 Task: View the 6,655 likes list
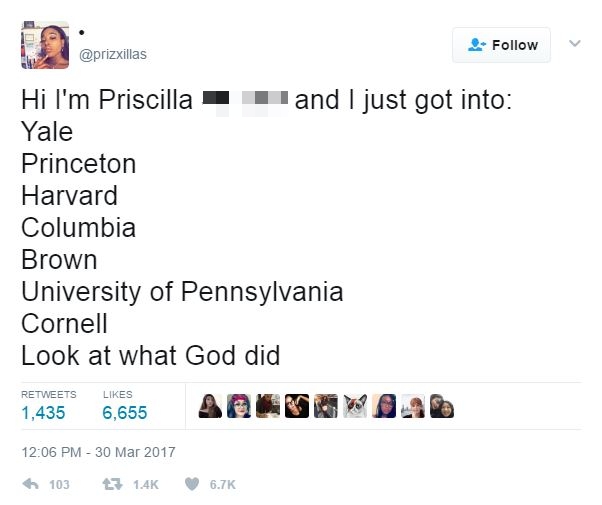click(x=125, y=413)
